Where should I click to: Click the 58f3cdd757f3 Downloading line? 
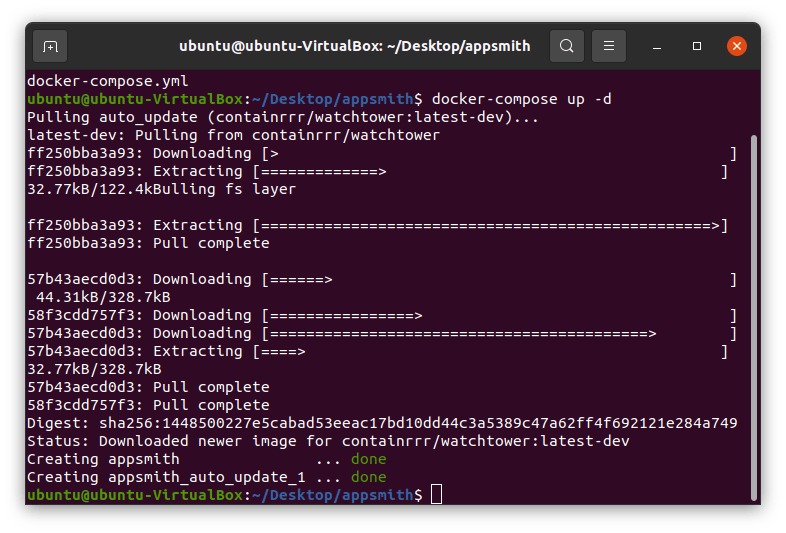(x=382, y=315)
